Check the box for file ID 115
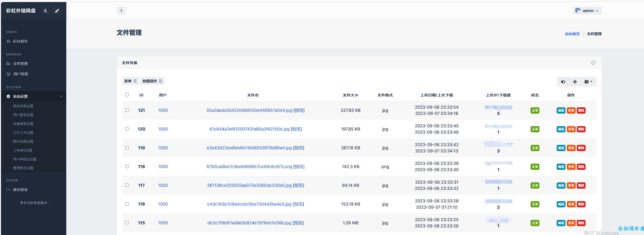The image size is (644, 235). tap(127, 222)
